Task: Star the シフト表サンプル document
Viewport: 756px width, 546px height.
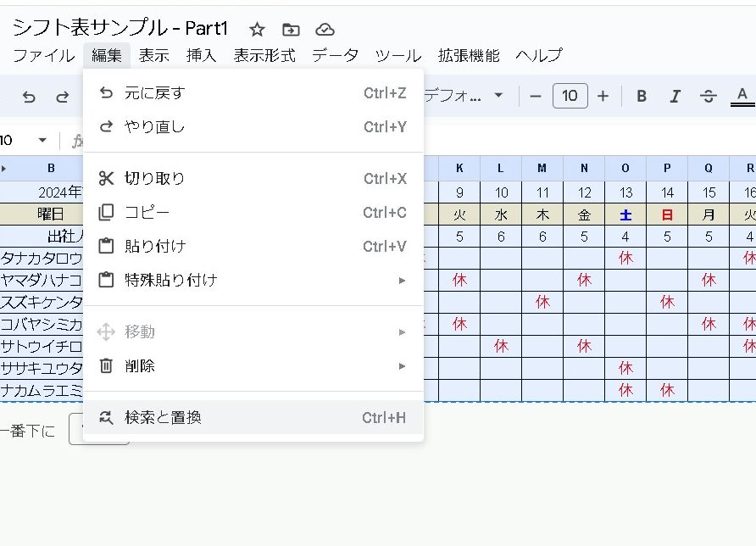Action: (257, 30)
